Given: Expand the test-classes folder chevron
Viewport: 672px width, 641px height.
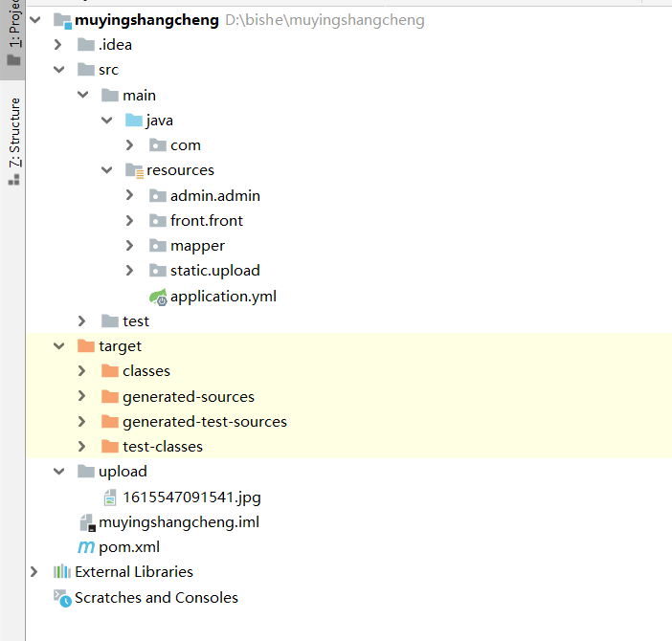Looking at the screenshot, I should coord(82,446).
